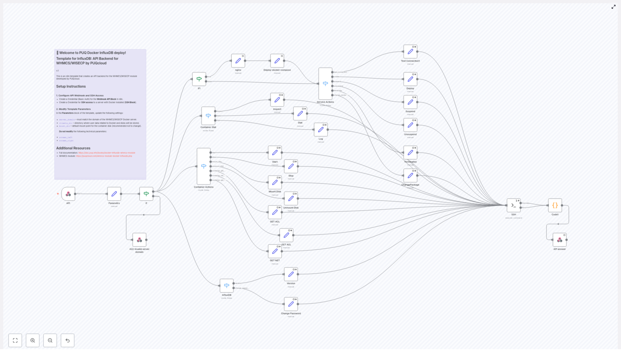621x364 pixels.
Task: Select the API webhook trigger node
Action: (68, 194)
